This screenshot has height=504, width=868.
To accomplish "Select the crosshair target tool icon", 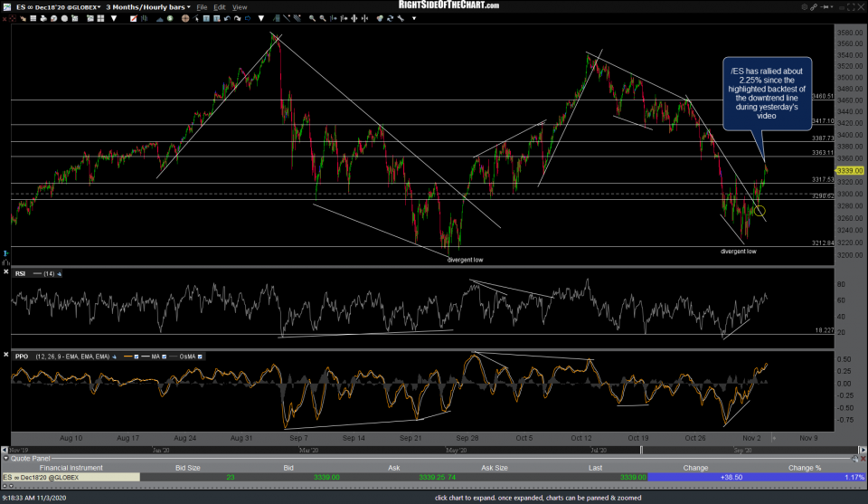I will [12, 18].
